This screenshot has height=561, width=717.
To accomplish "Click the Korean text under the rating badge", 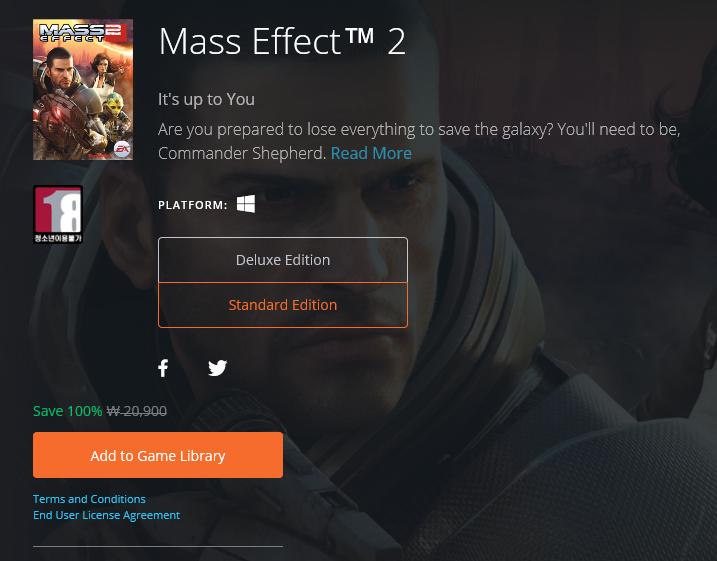I will pyautogui.click(x=58, y=238).
